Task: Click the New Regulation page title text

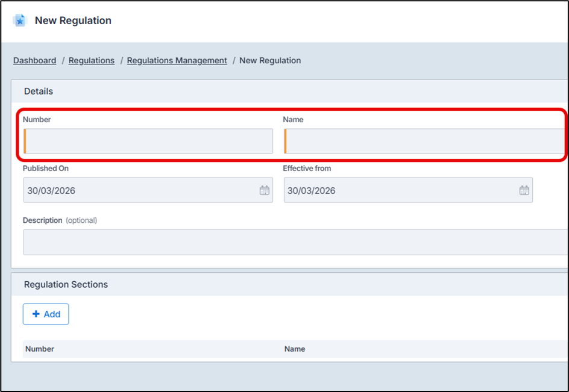Action: (x=73, y=20)
